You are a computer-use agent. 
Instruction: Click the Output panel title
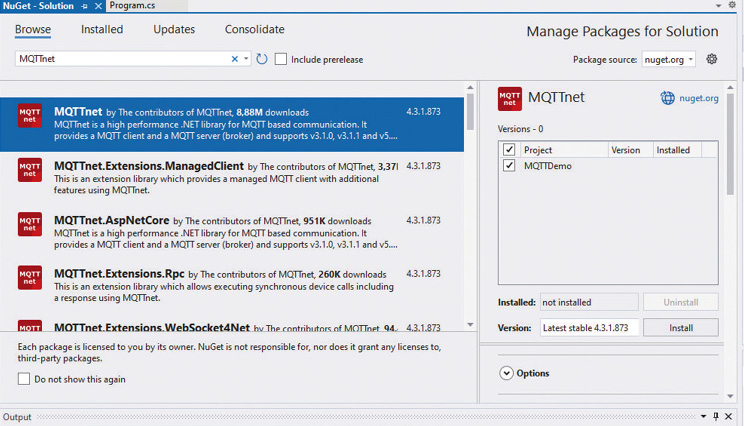17,417
